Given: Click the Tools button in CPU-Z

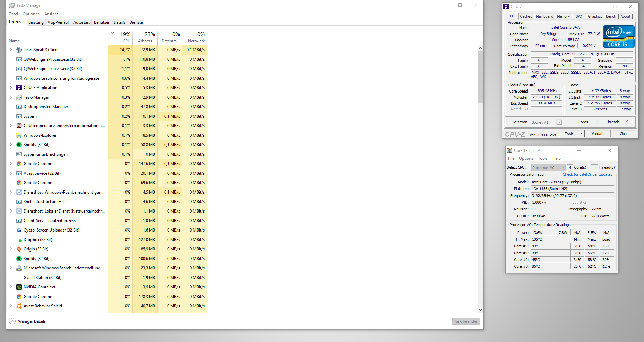Looking at the screenshot, I should click(x=569, y=134).
